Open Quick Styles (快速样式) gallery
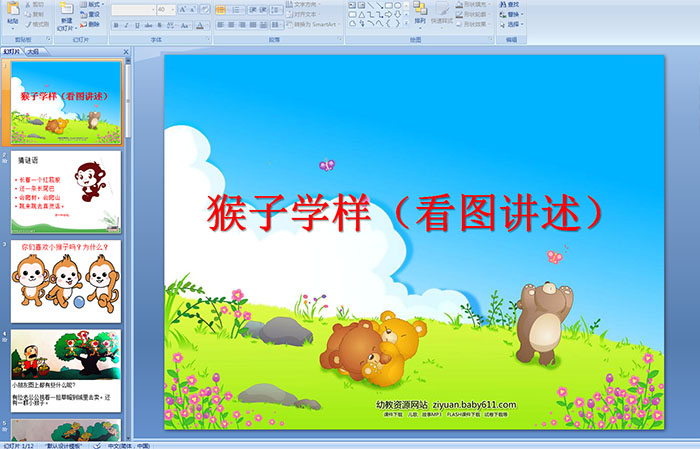Image resolution: width=700 pixels, height=449 pixels. [x=442, y=13]
